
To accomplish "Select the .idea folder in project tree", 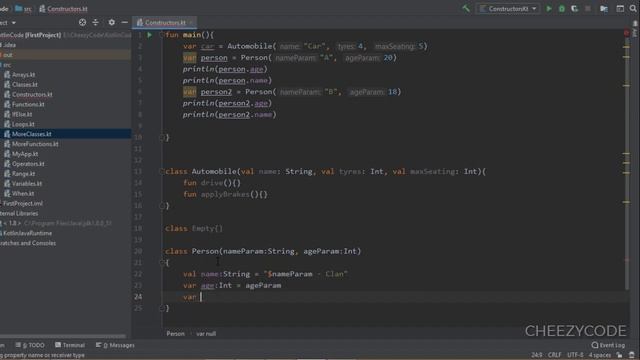I will pyautogui.click(x=9, y=45).
